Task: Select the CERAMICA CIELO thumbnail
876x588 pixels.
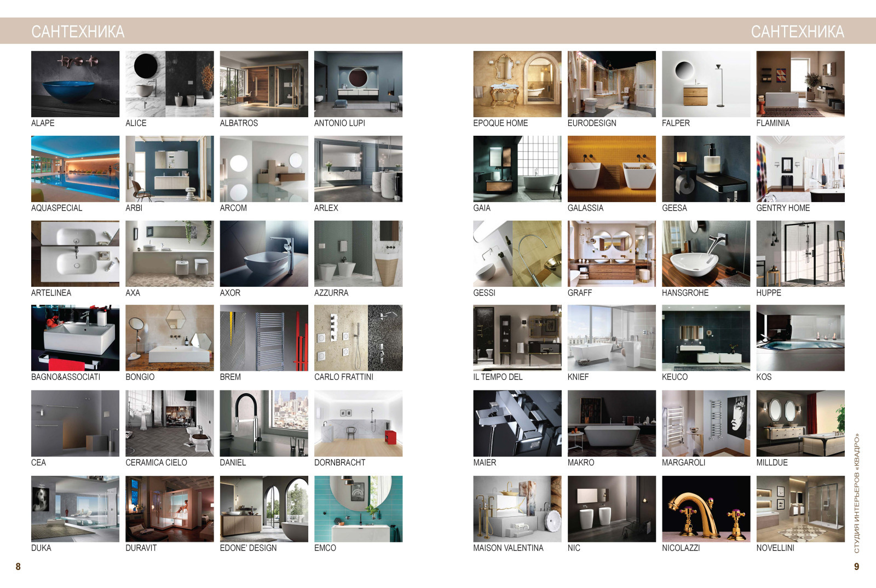Action: pyautogui.click(x=170, y=423)
